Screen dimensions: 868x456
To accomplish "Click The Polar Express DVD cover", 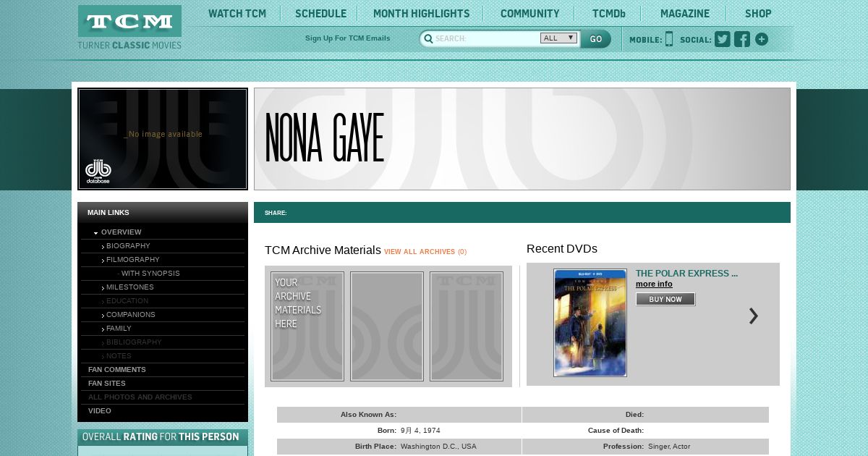I will click(x=590, y=323).
